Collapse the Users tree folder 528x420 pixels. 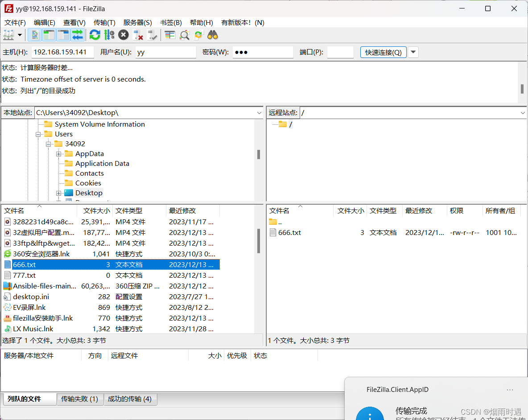coord(38,134)
